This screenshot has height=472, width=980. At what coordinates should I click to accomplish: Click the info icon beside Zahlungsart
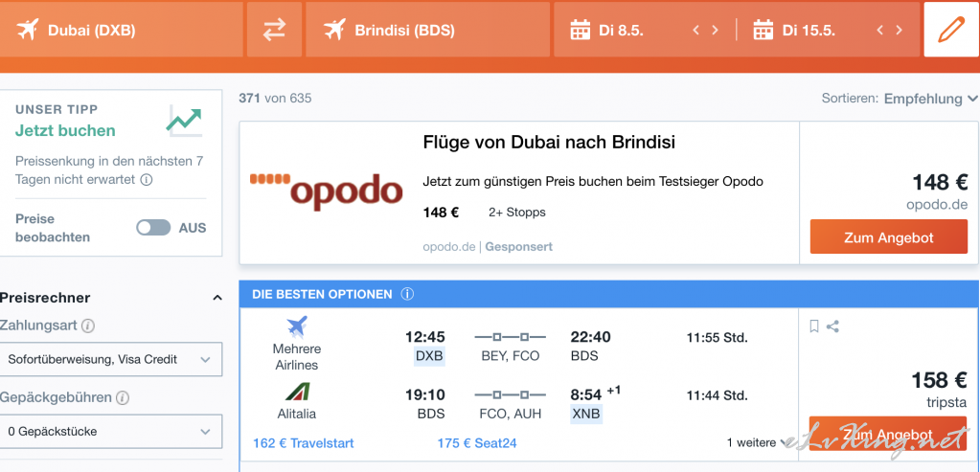tap(89, 326)
